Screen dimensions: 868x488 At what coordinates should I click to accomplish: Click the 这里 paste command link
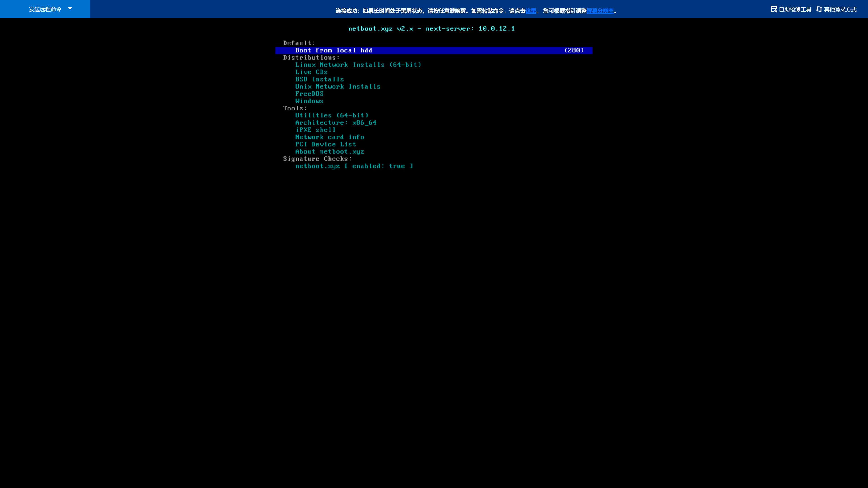click(x=531, y=11)
